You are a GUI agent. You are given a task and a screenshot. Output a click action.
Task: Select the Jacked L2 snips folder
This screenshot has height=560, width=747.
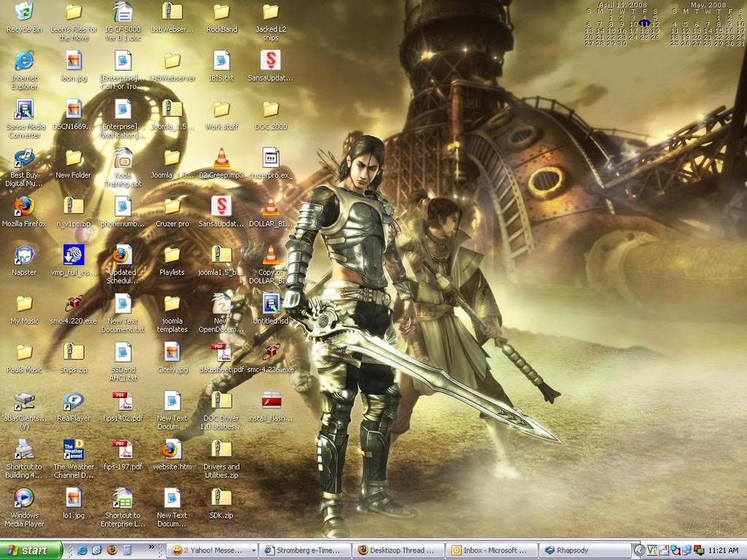[271, 22]
